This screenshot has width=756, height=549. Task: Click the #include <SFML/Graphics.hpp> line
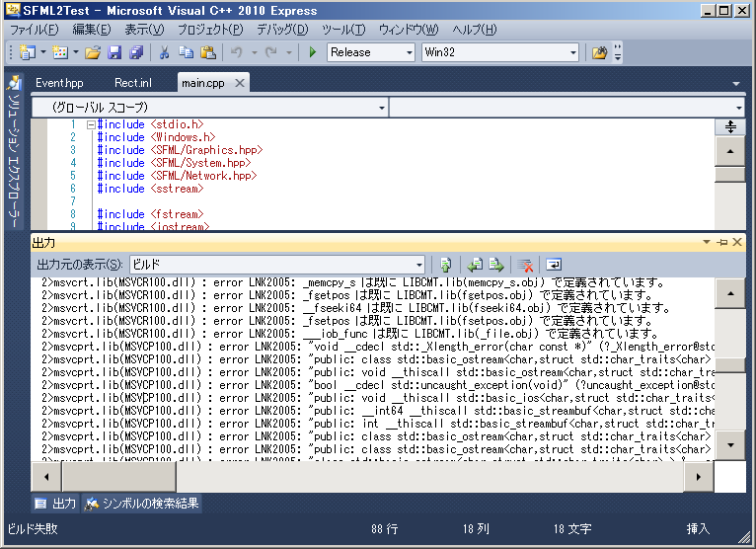click(x=180, y=150)
